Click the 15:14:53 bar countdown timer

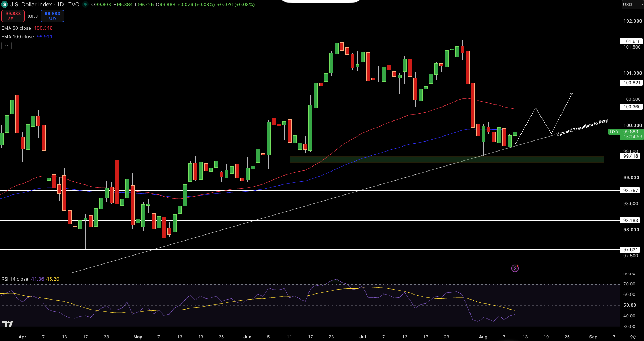(633, 137)
